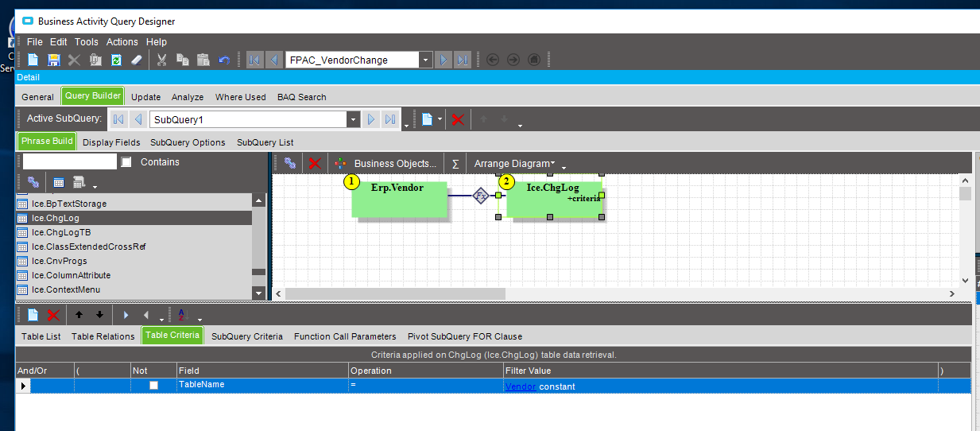980x431 pixels.
Task: Delete subquery with the red X icon
Action: [x=458, y=119]
